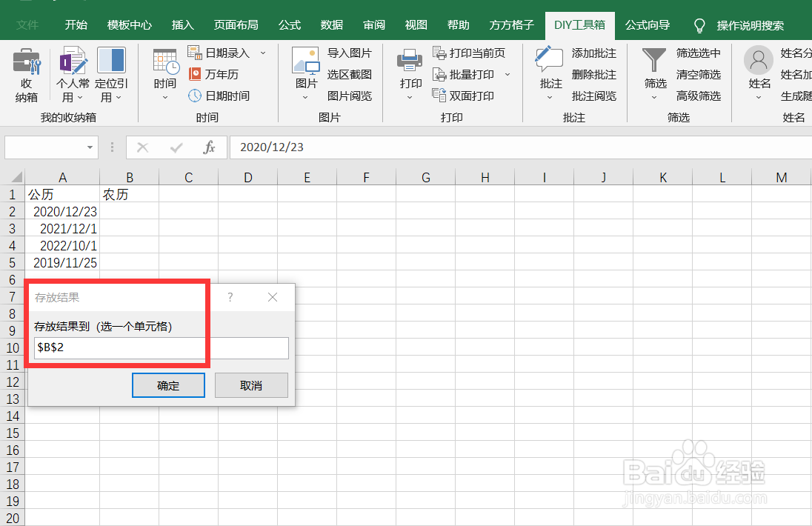The width and height of the screenshot is (812, 526).
Task: Click the 姓名 person icon
Action: tap(759, 60)
